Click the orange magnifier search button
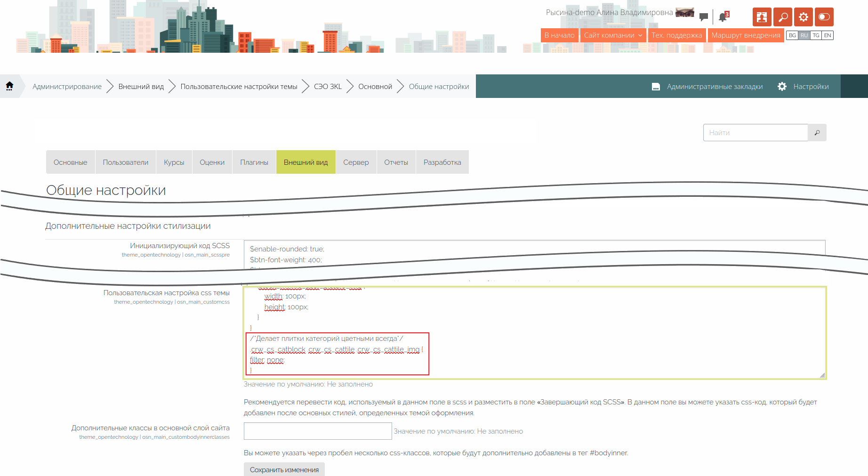Screen dimensions: 868x476 (783, 17)
